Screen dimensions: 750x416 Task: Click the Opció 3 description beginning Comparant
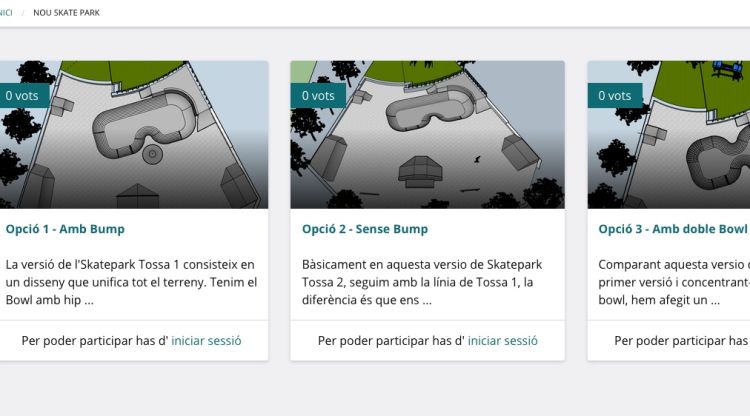pyautogui.click(x=674, y=282)
